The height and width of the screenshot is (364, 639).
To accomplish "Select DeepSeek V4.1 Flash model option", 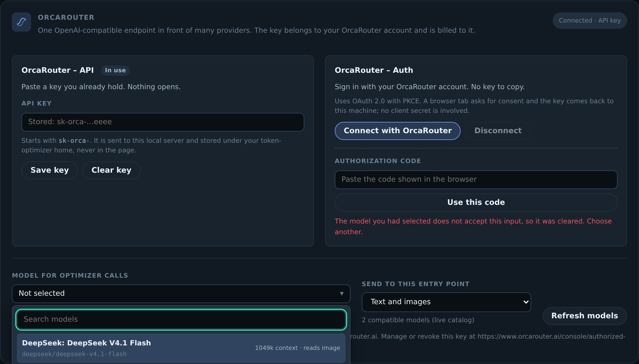I will click(x=181, y=348).
